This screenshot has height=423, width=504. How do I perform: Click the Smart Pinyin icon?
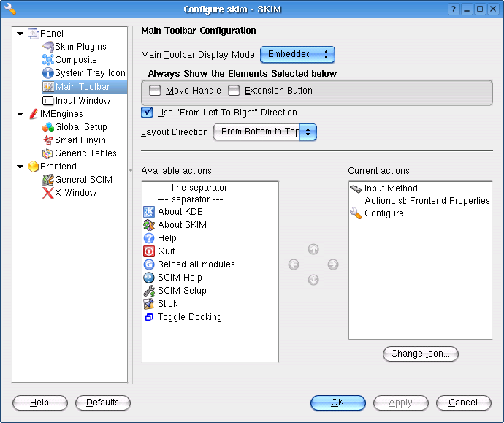[48, 140]
